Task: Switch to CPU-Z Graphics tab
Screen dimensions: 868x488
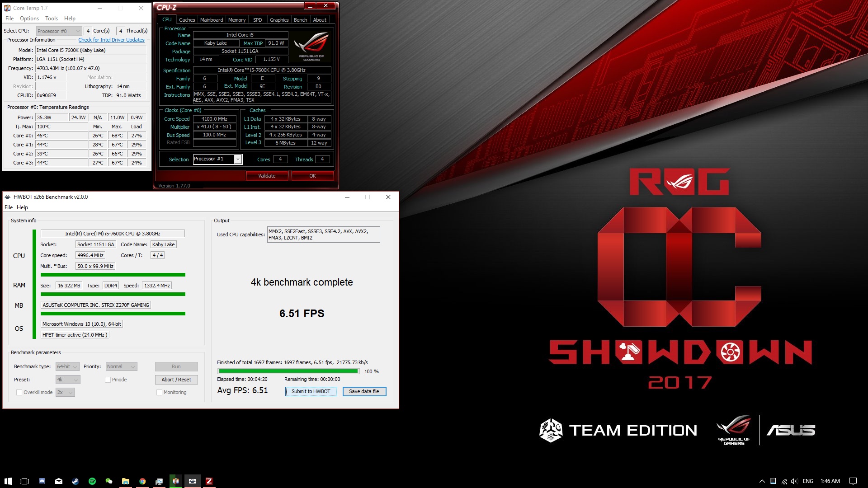Action: pos(279,20)
